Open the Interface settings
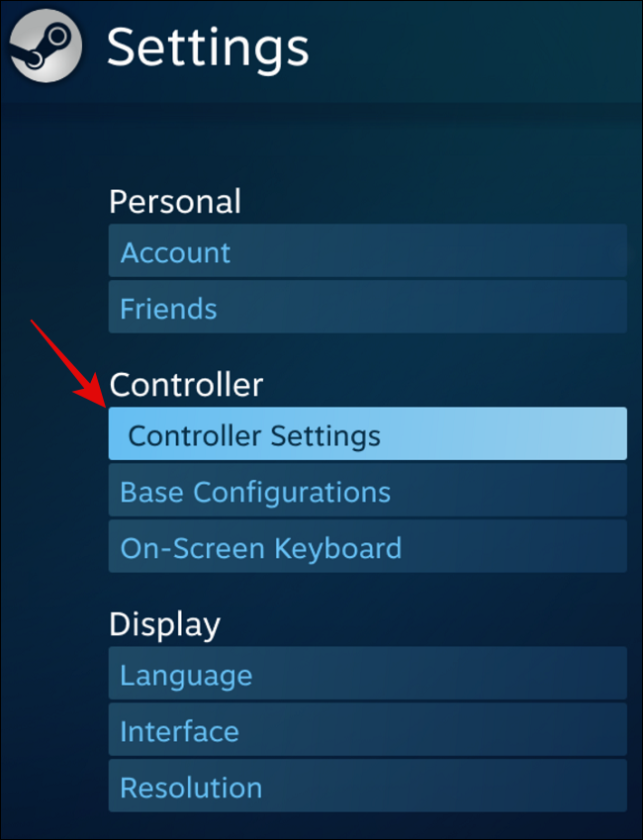The width and height of the screenshot is (643, 840). (368, 729)
